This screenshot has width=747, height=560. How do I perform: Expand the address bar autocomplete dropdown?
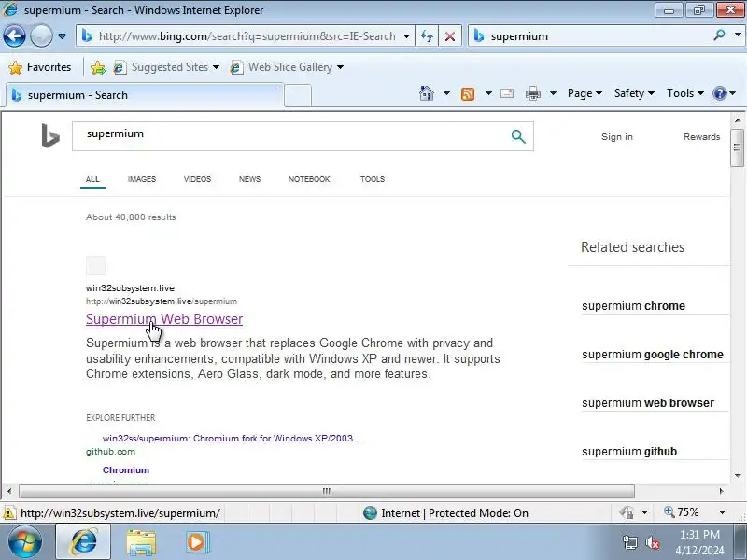[x=406, y=36]
